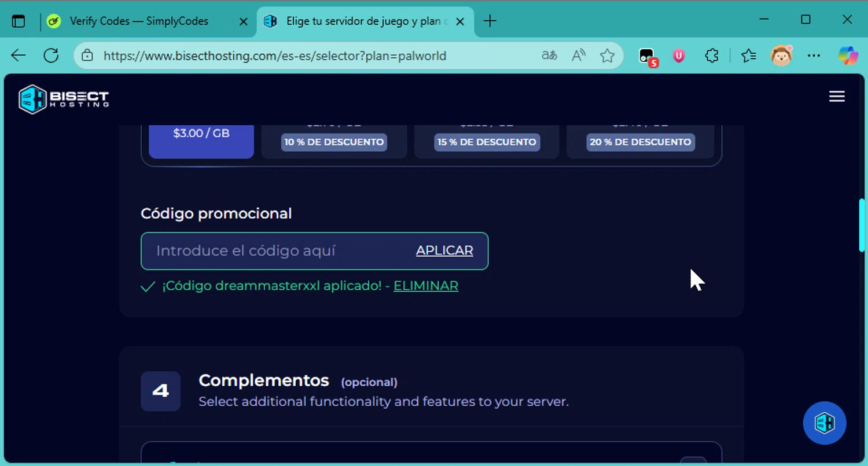The image size is (868, 466).
Task: Click ELIMINAR to remove the applied code
Action: coord(426,286)
